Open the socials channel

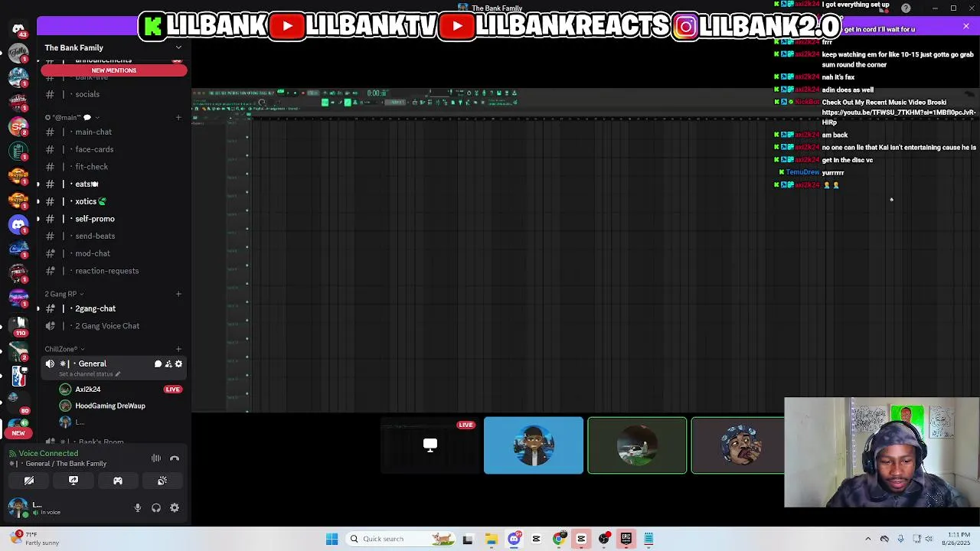(x=113, y=94)
